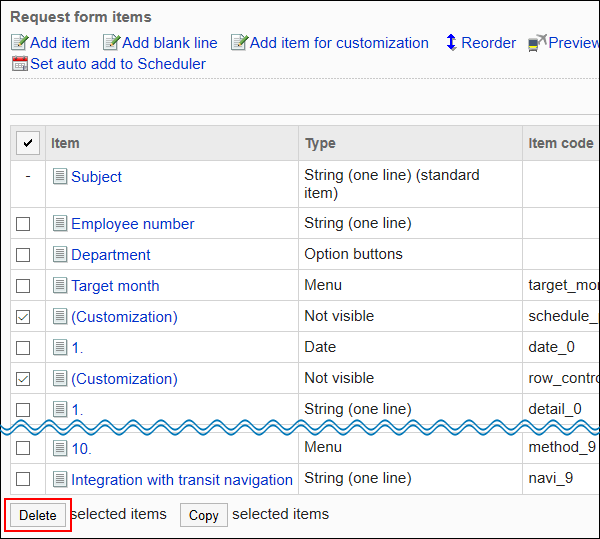Check the Integration with transit navigation checkbox
This screenshot has width=600, height=539.
(x=23, y=479)
